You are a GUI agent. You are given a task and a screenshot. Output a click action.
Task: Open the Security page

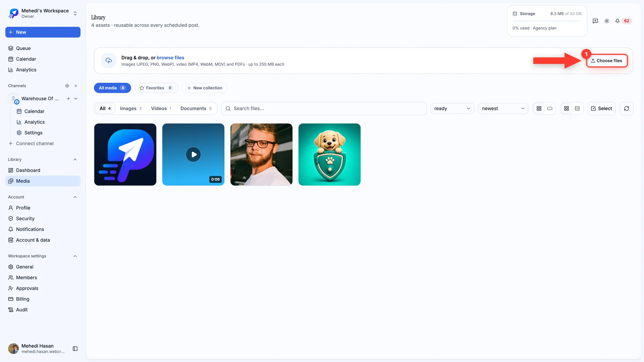click(43, 219)
